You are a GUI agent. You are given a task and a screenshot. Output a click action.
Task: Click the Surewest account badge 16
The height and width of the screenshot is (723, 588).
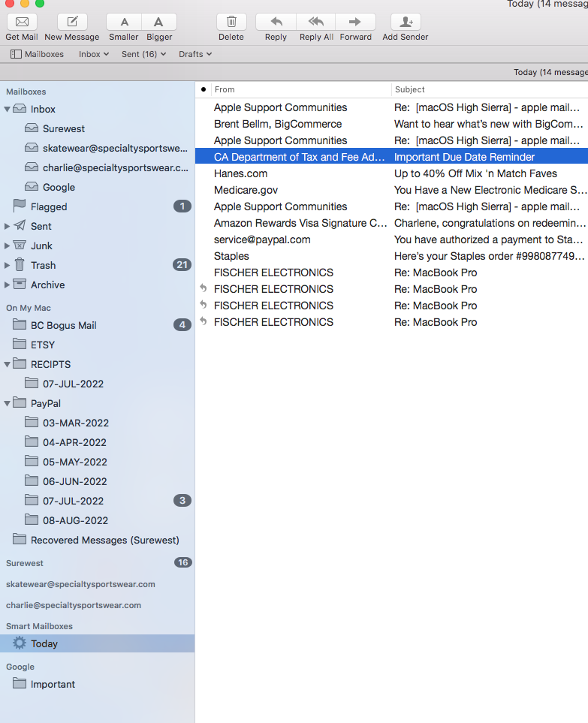(x=183, y=562)
